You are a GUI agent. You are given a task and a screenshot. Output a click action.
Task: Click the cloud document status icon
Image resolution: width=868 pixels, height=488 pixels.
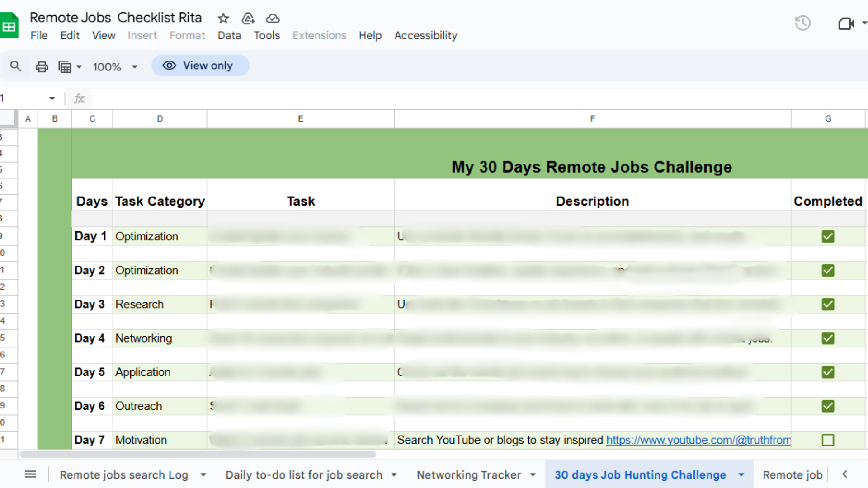coord(273,18)
